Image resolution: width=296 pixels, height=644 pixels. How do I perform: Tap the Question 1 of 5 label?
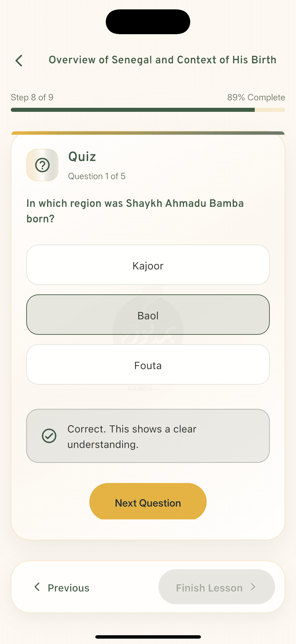pos(97,176)
